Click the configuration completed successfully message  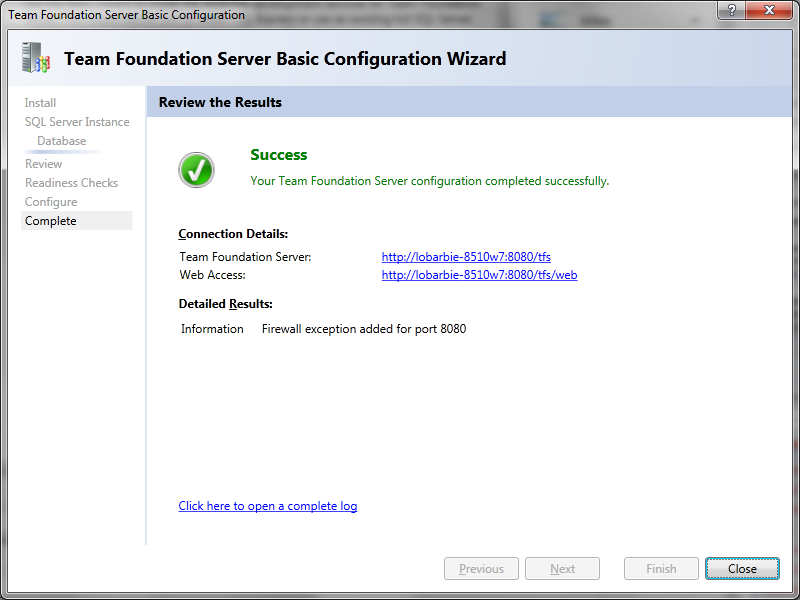pos(430,181)
